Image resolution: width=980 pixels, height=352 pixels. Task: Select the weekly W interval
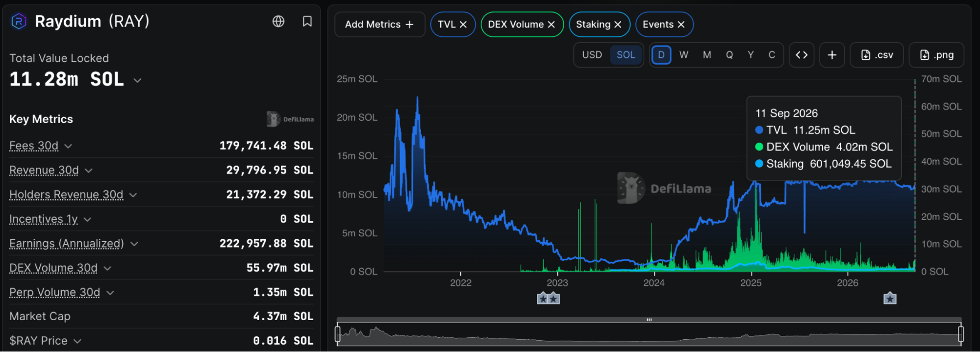(x=684, y=55)
